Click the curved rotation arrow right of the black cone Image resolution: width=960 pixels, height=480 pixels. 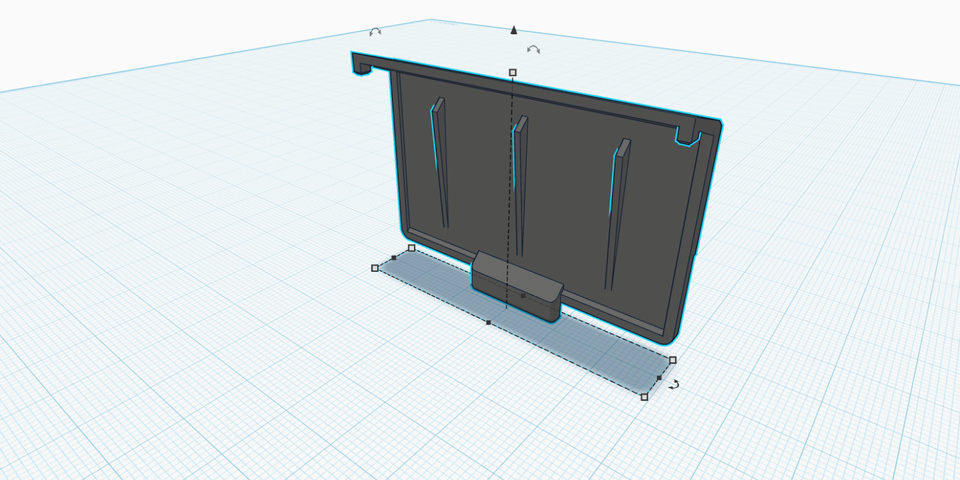click(534, 49)
